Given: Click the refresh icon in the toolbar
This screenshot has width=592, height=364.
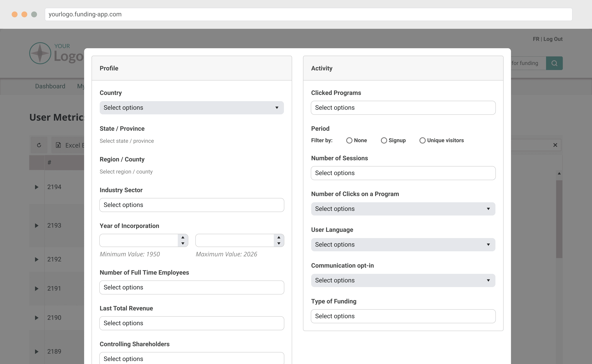Looking at the screenshot, I should point(39,145).
